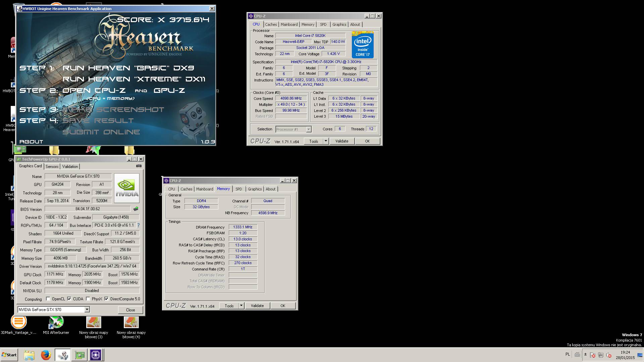Toggle the OpenCL checkbox in GPU-Z
The image size is (644, 362).
click(x=48, y=299)
